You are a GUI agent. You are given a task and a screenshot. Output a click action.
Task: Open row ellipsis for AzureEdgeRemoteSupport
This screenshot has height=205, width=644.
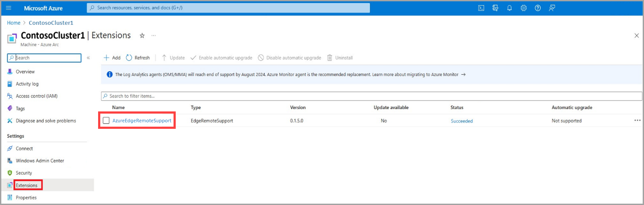[x=637, y=121]
